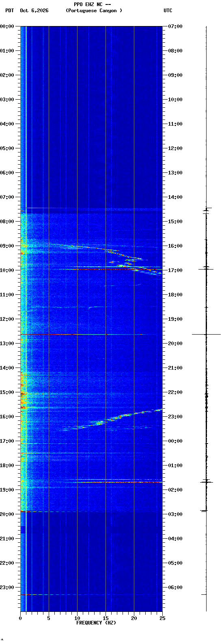Click '12:00' on the UTC time axis

point(175,148)
